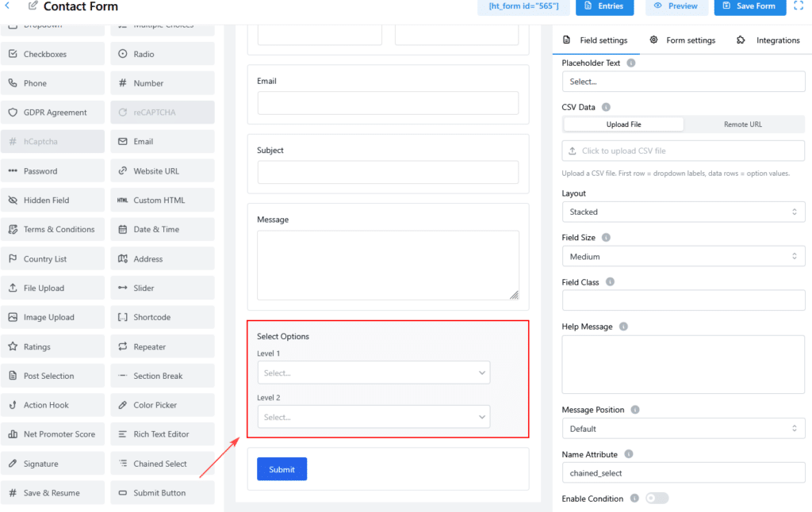Viewport: 812px width, 512px height.
Task: Open the Layout dropdown set to Stacked
Action: (683, 212)
